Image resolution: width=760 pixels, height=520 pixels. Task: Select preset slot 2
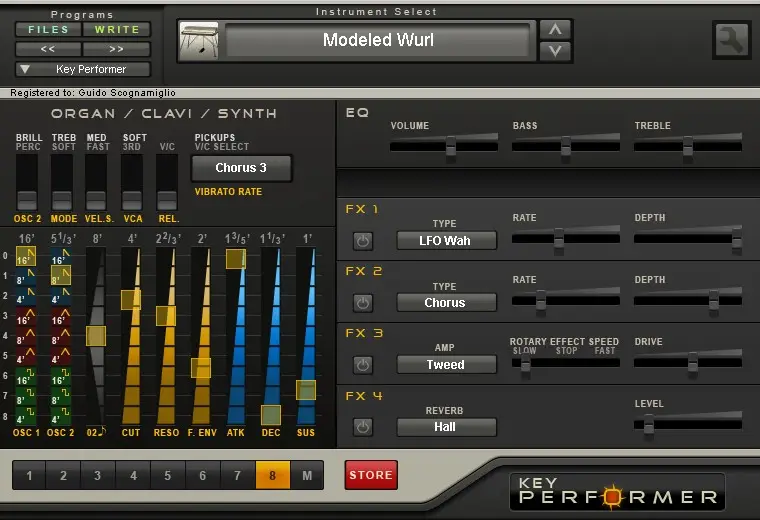pos(63,475)
